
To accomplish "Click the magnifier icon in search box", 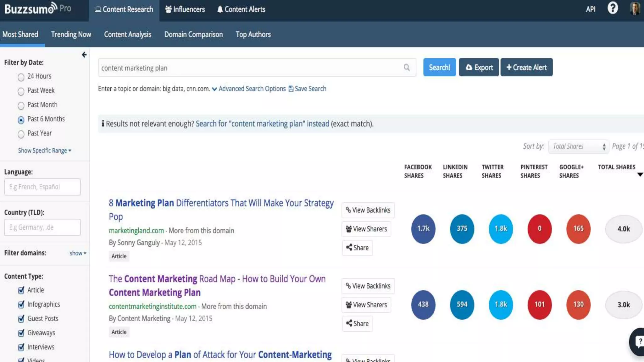I will tap(407, 68).
